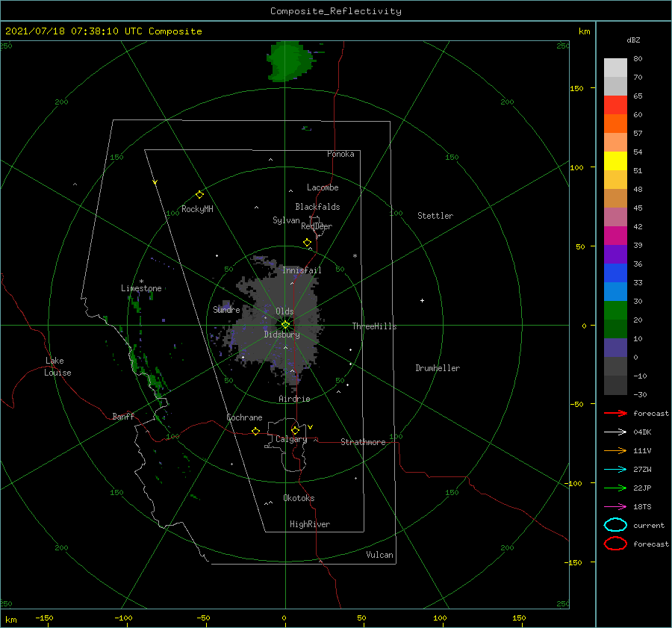The width and height of the screenshot is (672, 628).
Task: Click the 2021/07/18 07:38:10 UTC timestamp
Action: 103,31
